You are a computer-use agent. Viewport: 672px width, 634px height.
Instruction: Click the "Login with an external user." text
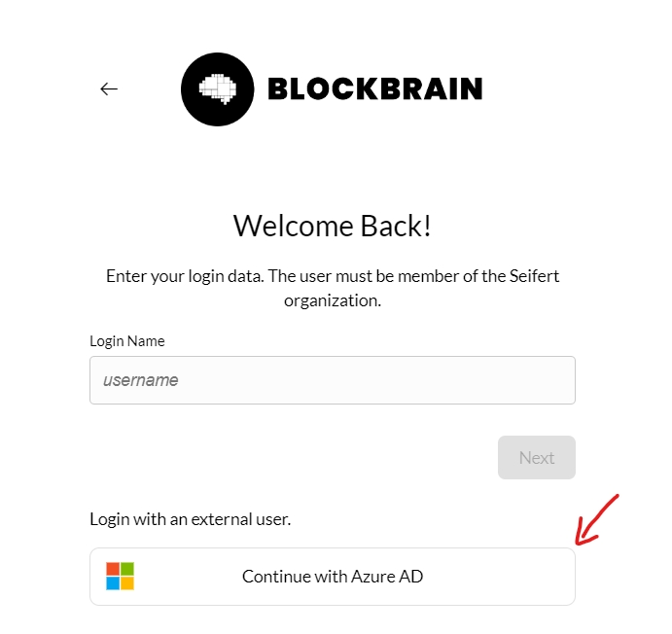(190, 519)
